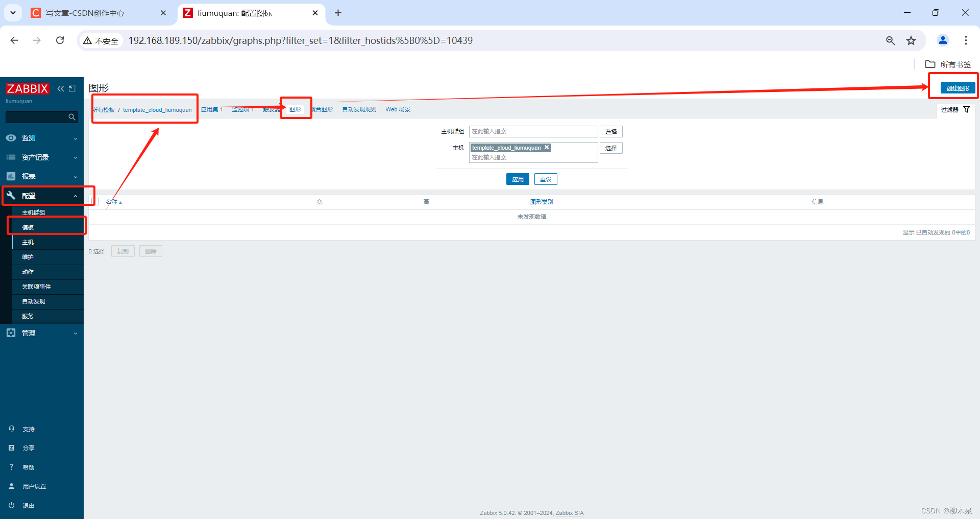Open 服务 in the sidebar
This screenshot has height=519, width=980.
(28, 316)
